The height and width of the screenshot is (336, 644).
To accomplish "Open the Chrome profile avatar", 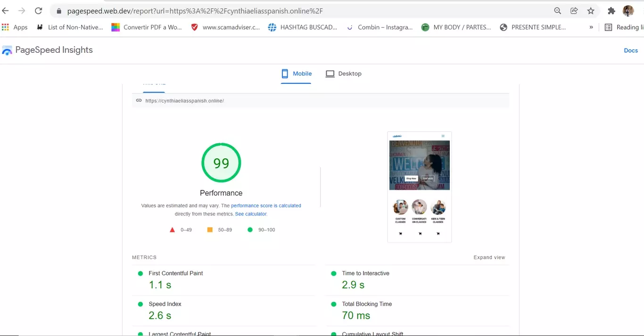I will point(628,11).
